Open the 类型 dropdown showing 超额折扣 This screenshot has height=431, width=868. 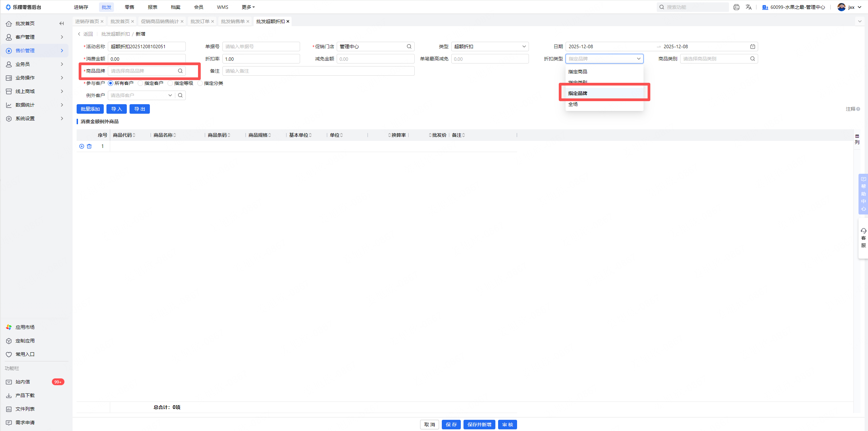pyautogui.click(x=490, y=46)
